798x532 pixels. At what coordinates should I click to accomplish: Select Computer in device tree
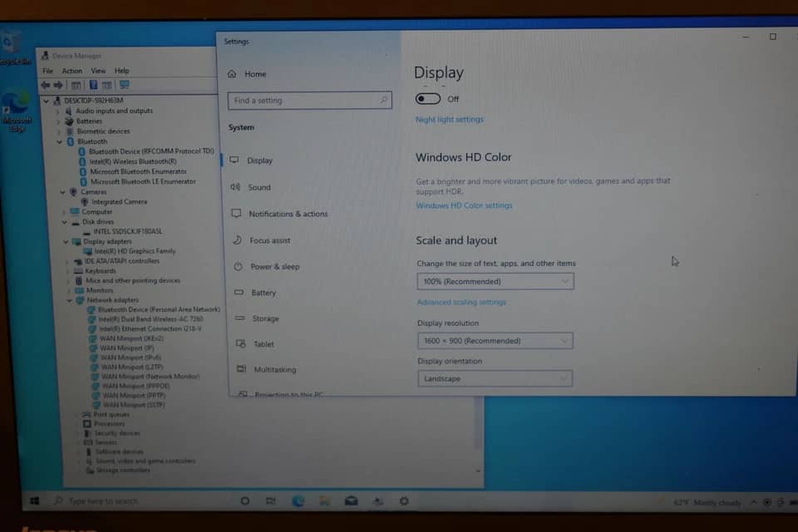click(97, 212)
